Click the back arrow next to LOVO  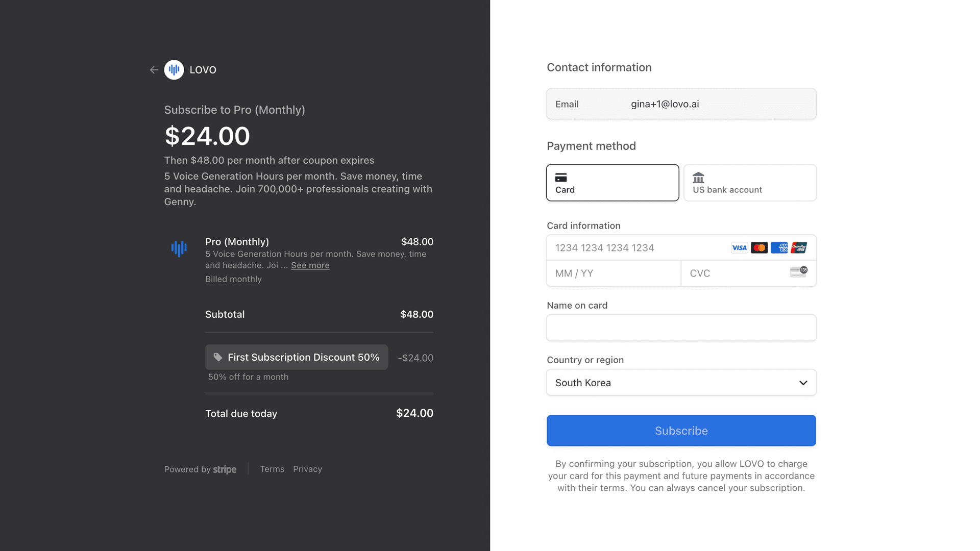(x=154, y=70)
